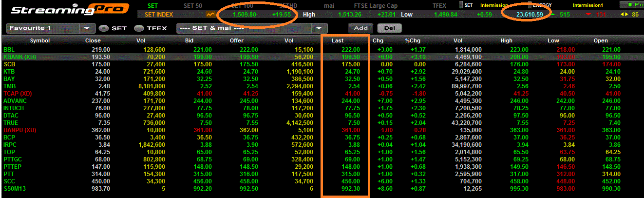This screenshot has height=198, width=644.
Task: Select the KBANK (XD) stock row
Action: coord(322,57)
